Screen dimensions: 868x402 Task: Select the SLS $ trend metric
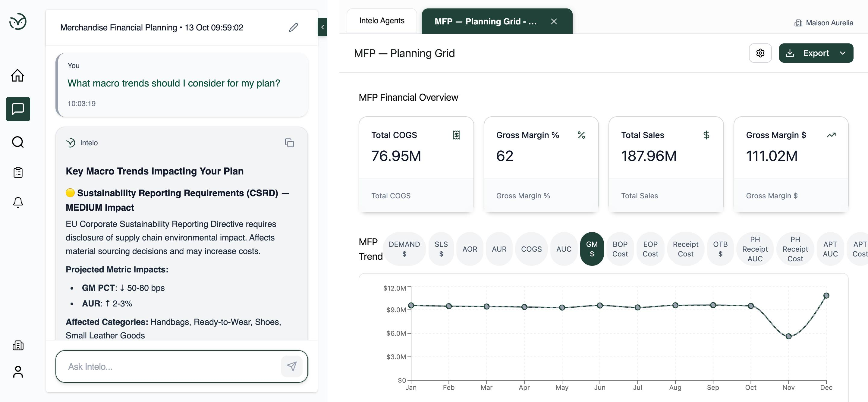coord(441,249)
